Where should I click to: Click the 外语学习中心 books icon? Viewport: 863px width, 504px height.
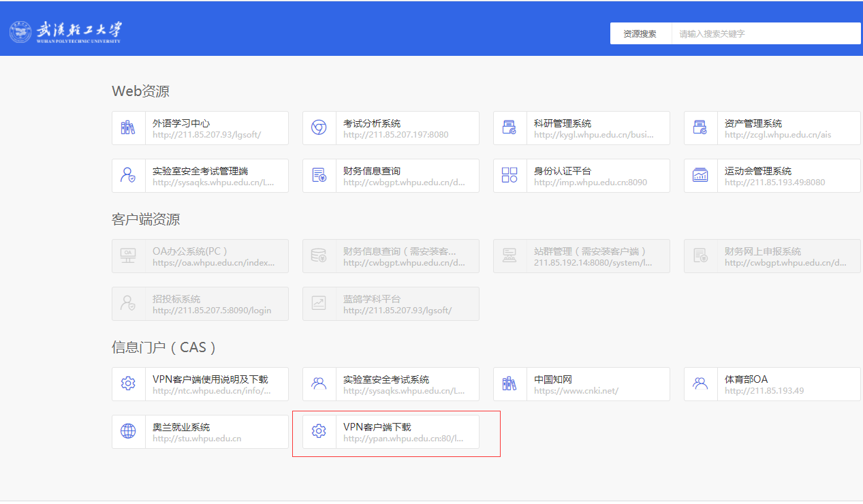(128, 128)
